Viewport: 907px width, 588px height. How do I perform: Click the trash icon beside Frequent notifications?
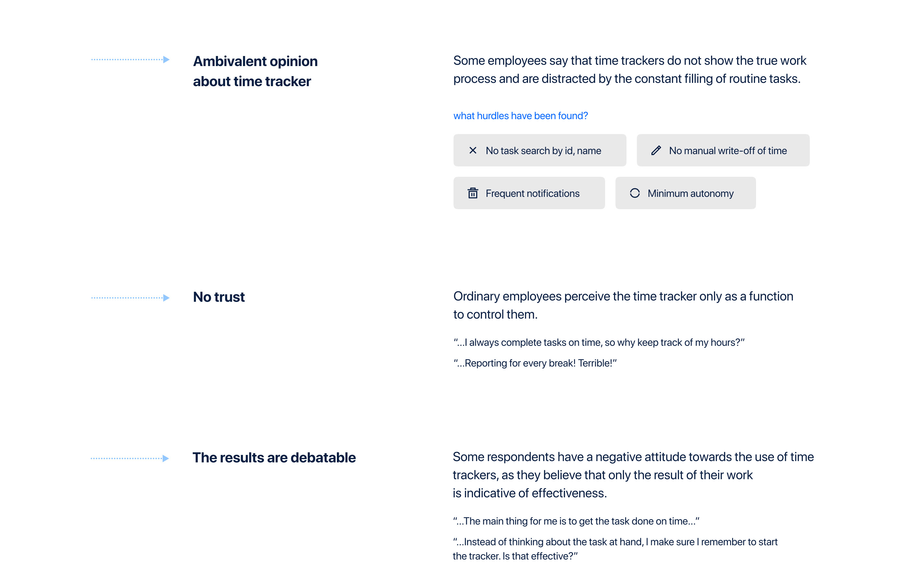pos(473,193)
